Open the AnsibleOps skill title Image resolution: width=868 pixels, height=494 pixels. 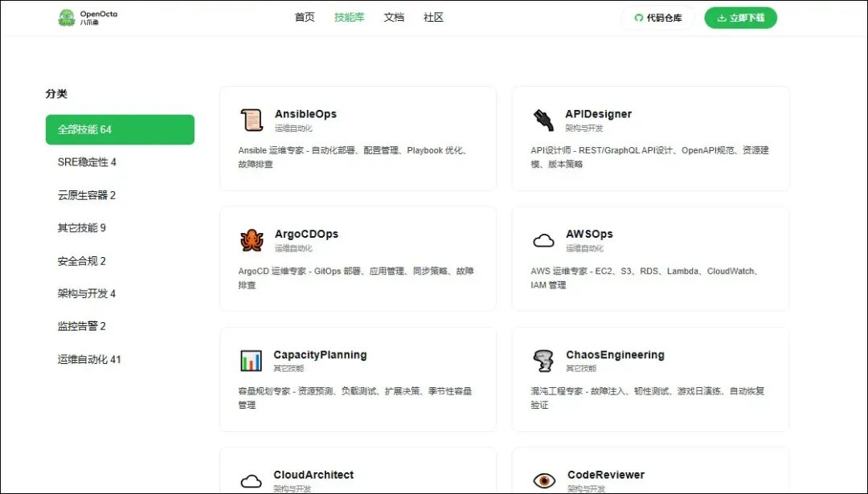pyautogui.click(x=305, y=114)
